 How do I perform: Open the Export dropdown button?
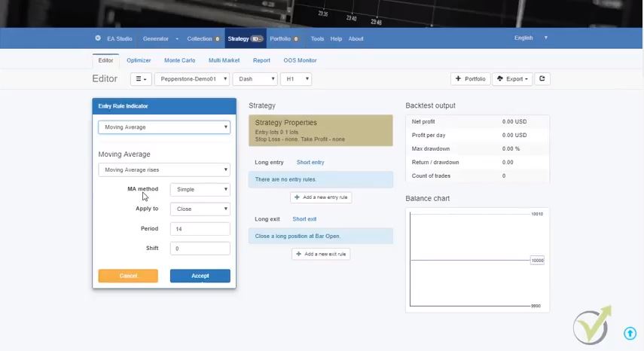coord(512,79)
